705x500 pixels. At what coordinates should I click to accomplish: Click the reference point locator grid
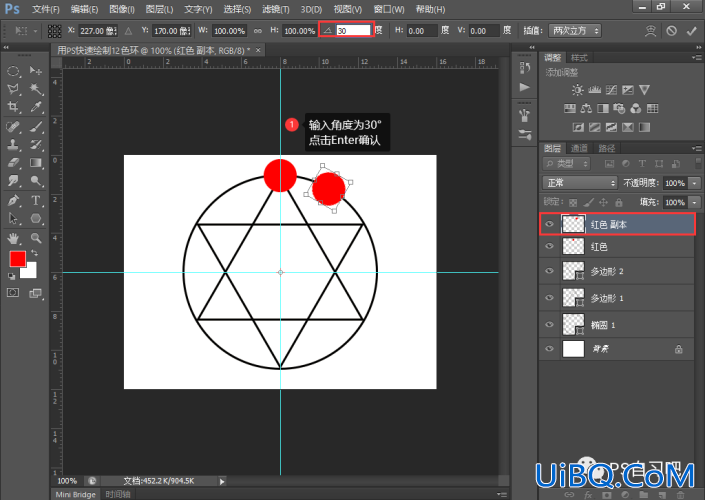[x=54, y=31]
